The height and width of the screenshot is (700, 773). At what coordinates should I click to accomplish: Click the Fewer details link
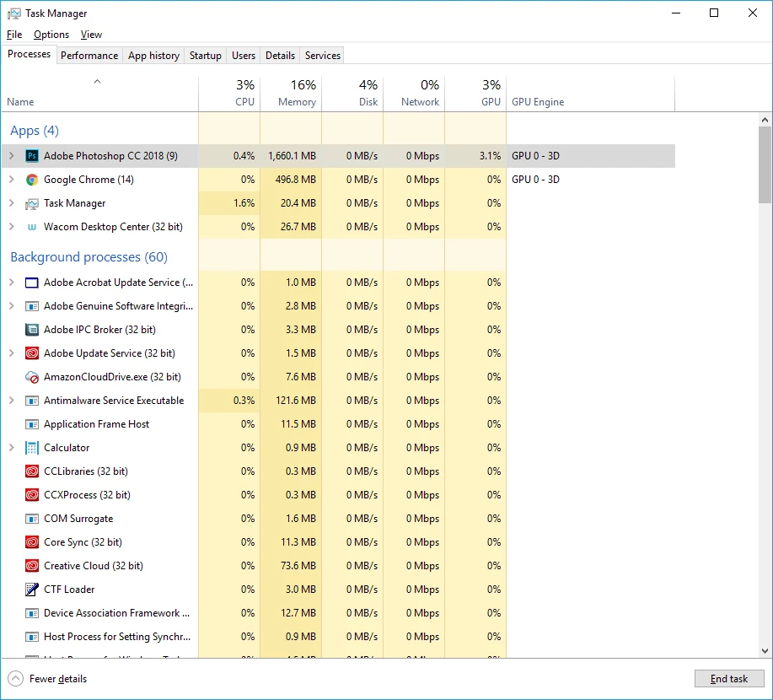pos(58,679)
